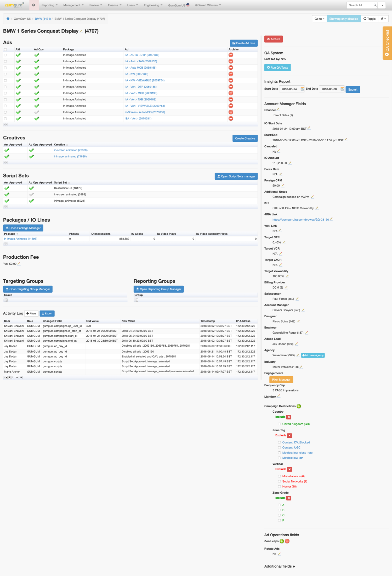Open the JIRA GG-23150 link
Screen dimensions: 392x576
click(x=300, y=220)
